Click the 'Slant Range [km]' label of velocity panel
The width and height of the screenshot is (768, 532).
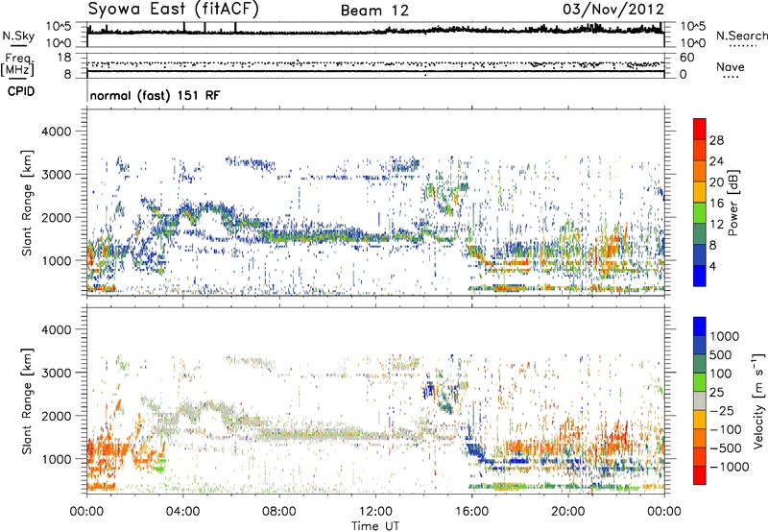click(x=27, y=401)
